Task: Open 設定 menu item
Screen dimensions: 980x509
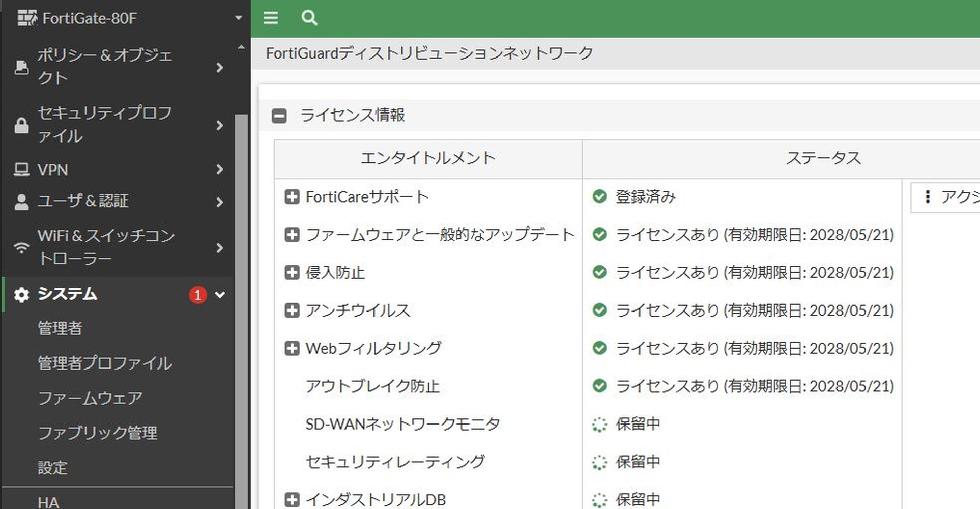Action: click(52, 468)
